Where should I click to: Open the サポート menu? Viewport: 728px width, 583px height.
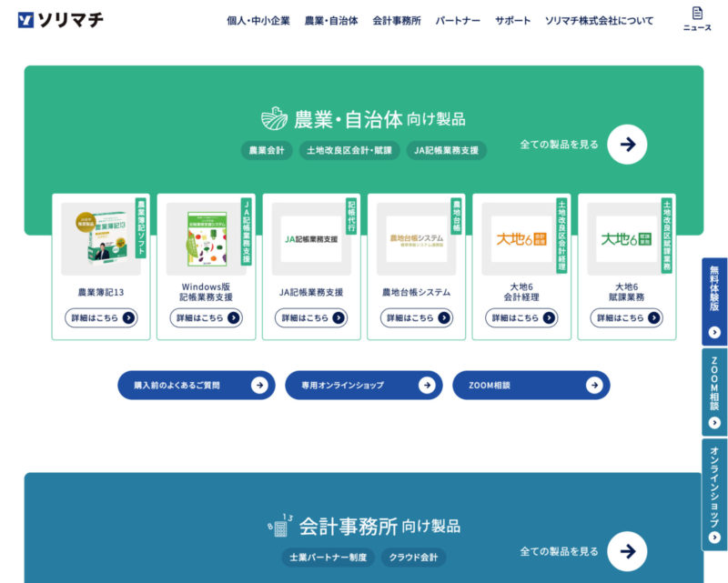(512, 21)
